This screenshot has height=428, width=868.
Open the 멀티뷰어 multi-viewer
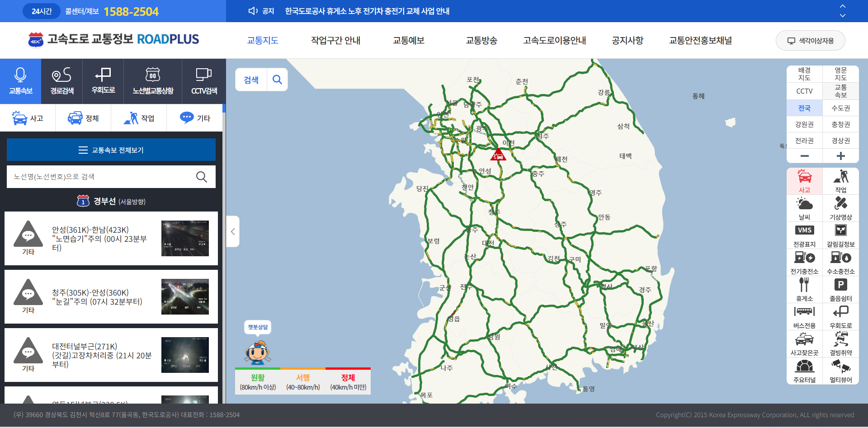(x=840, y=371)
